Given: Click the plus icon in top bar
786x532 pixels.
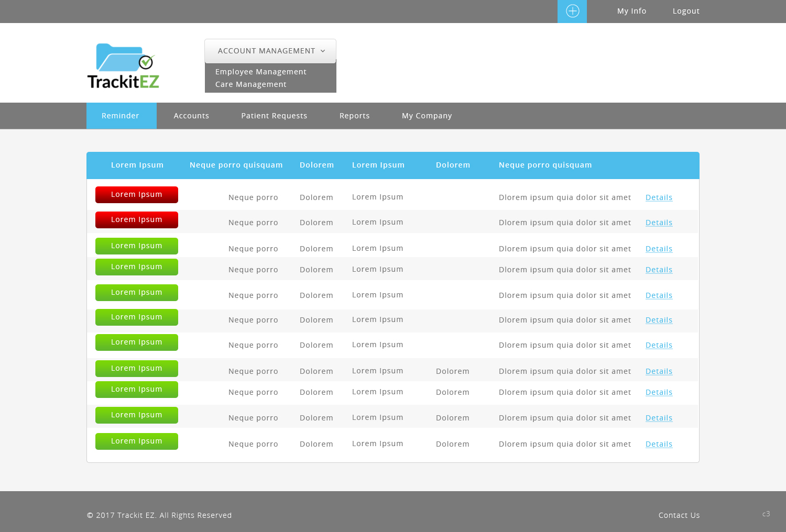Looking at the screenshot, I should [572, 11].
